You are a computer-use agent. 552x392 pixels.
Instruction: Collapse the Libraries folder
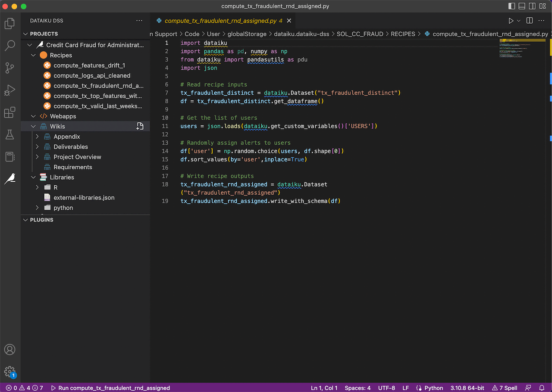pyautogui.click(x=33, y=177)
